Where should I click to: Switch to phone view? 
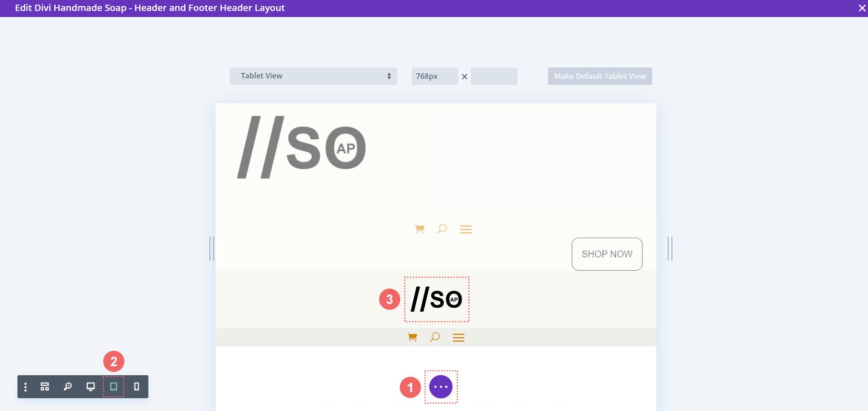tap(136, 387)
